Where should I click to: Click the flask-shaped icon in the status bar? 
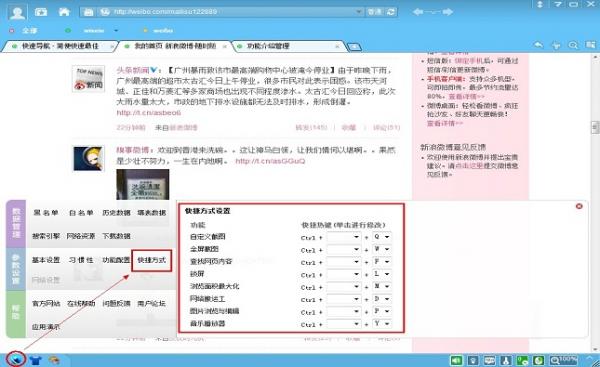506,360
